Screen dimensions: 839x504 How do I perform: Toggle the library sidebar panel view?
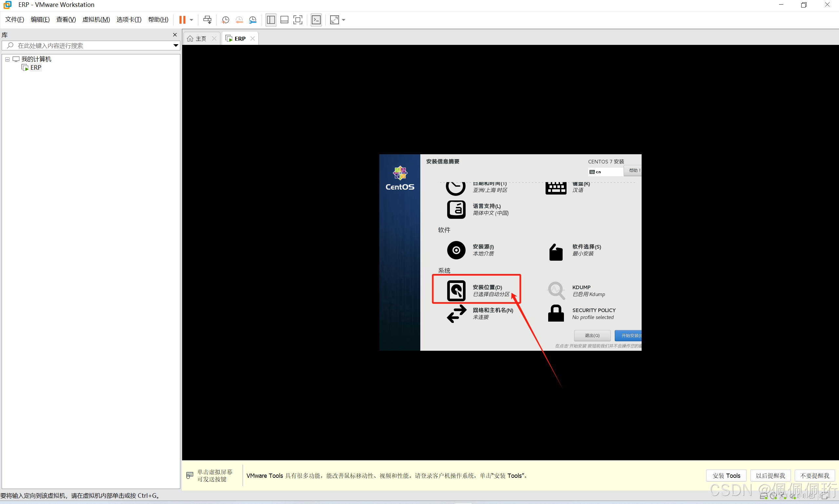[271, 20]
